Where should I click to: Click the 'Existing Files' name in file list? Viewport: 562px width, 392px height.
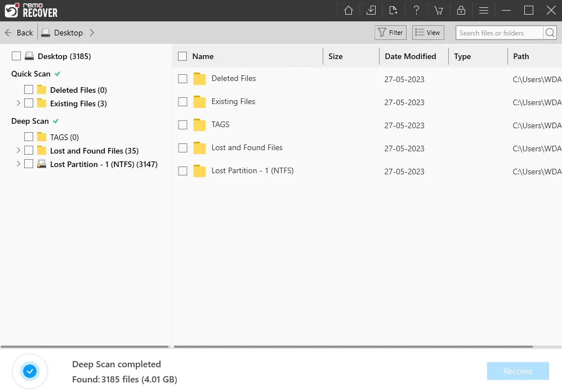click(233, 101)
